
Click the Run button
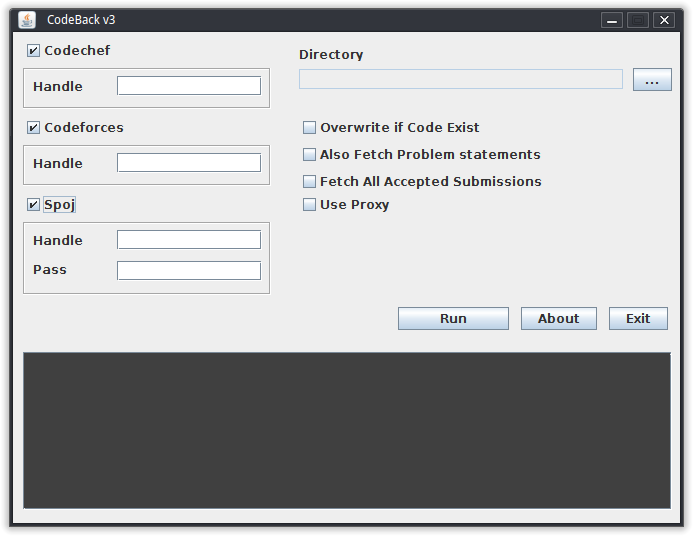click(453, 319)
